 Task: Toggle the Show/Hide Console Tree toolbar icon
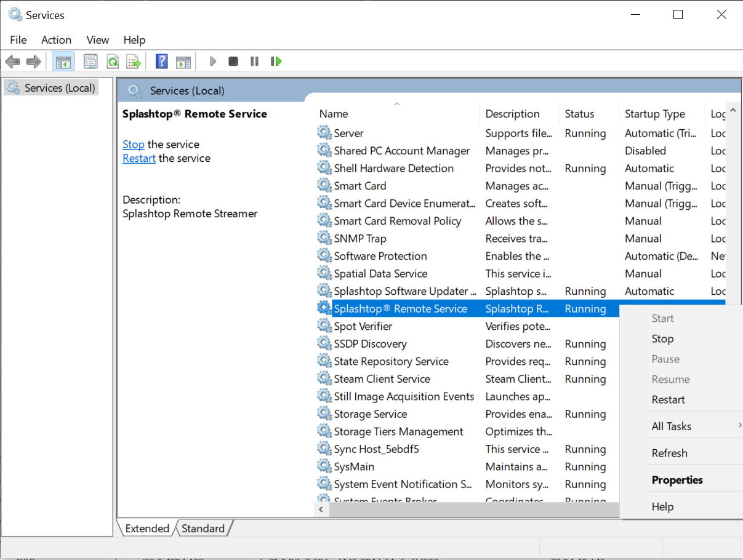click(63, 61)
